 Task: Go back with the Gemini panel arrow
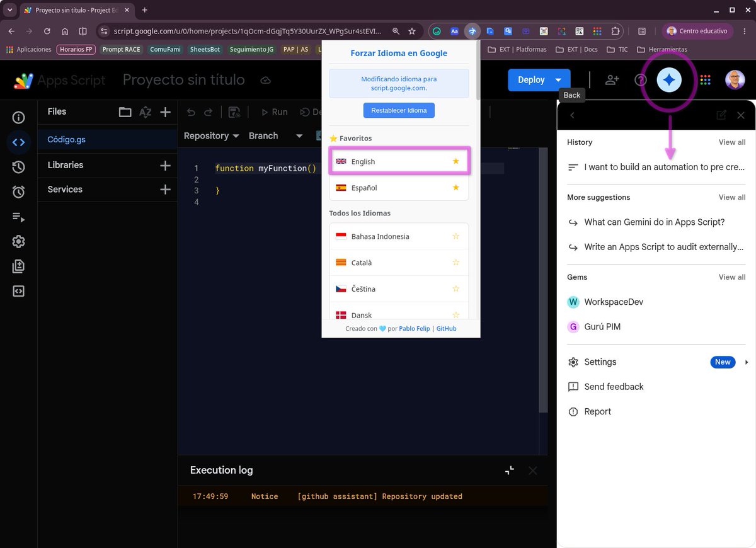pyautogui.click(x=572, y=115)
